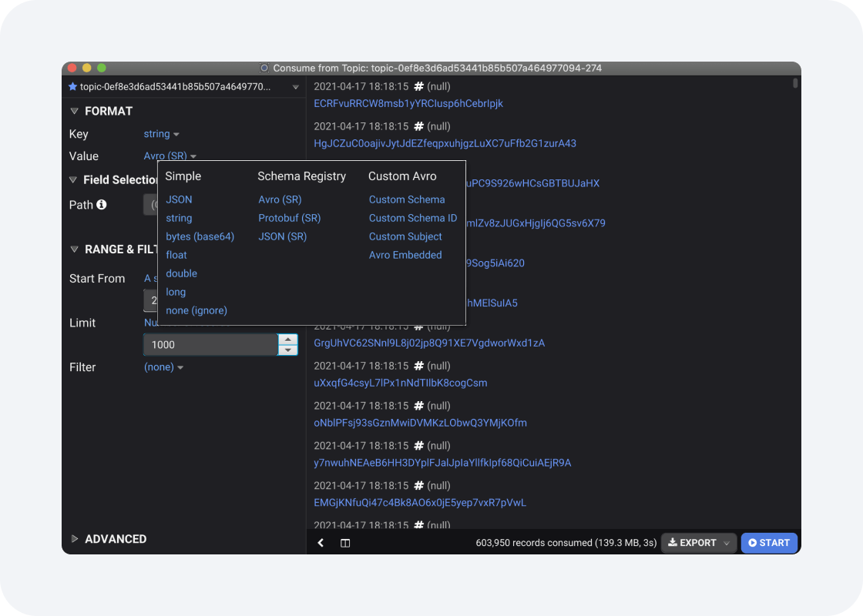
Task: Select JSON (SR) under Schema Registry
Action: [282, 236]
